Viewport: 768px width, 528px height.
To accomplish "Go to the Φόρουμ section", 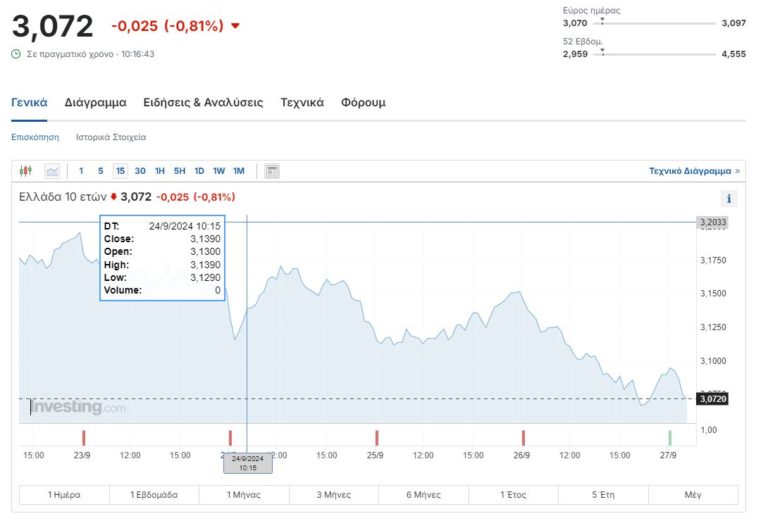I will [x=363, y=102].
